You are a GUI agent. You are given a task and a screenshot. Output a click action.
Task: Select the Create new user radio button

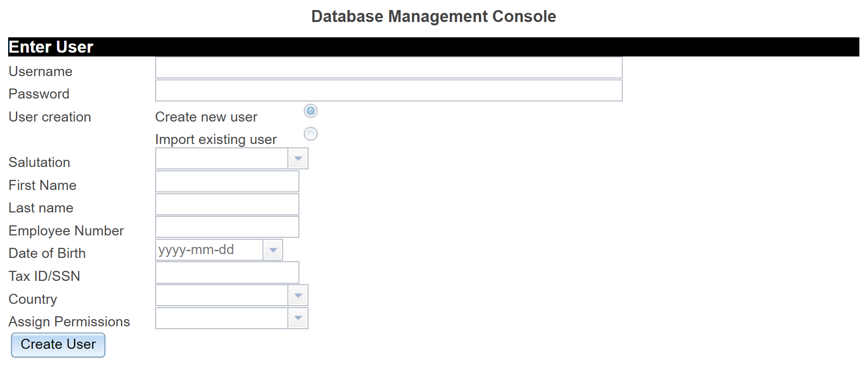(310, 111)
